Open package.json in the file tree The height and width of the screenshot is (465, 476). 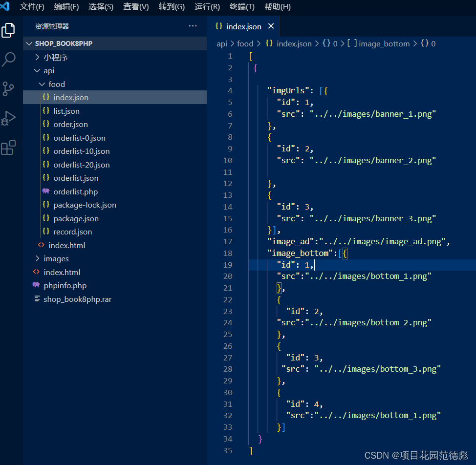(76, 218)
